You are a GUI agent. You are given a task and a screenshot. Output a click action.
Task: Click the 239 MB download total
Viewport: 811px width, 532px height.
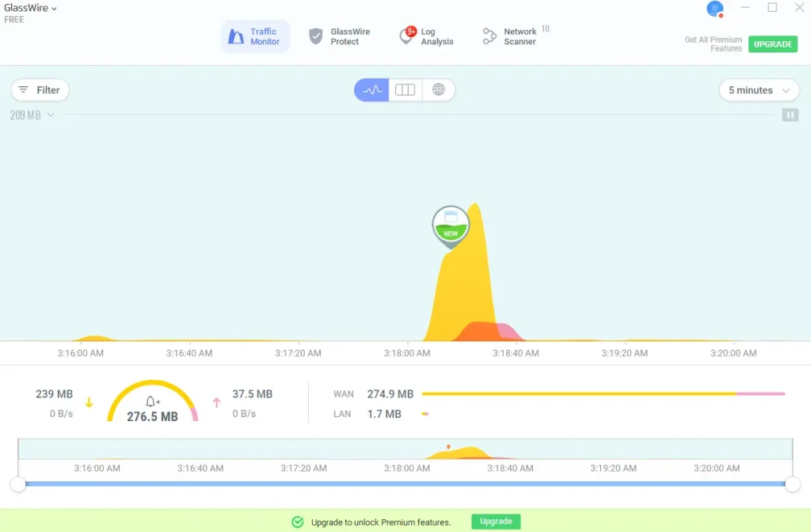55,394
